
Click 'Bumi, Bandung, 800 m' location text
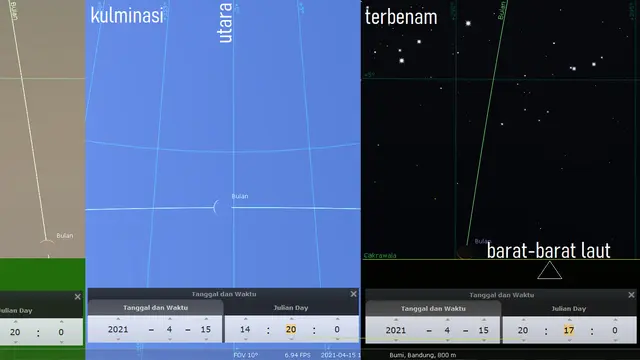[422, 355]
